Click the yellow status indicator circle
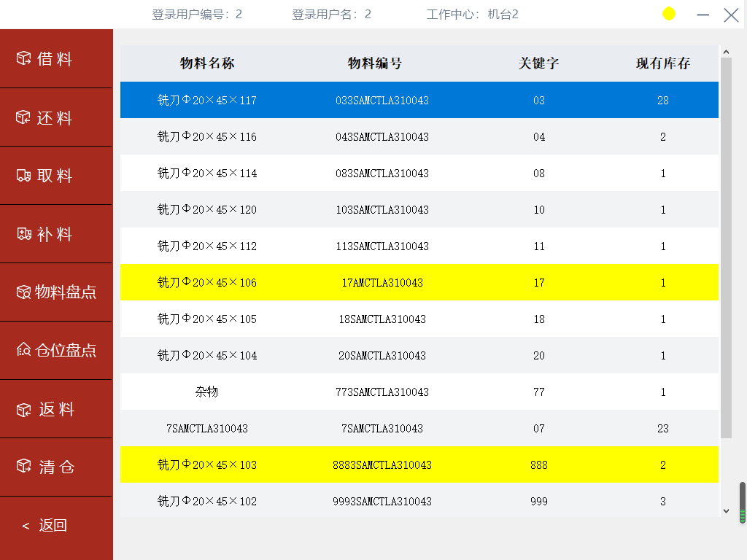 [668, 14]
